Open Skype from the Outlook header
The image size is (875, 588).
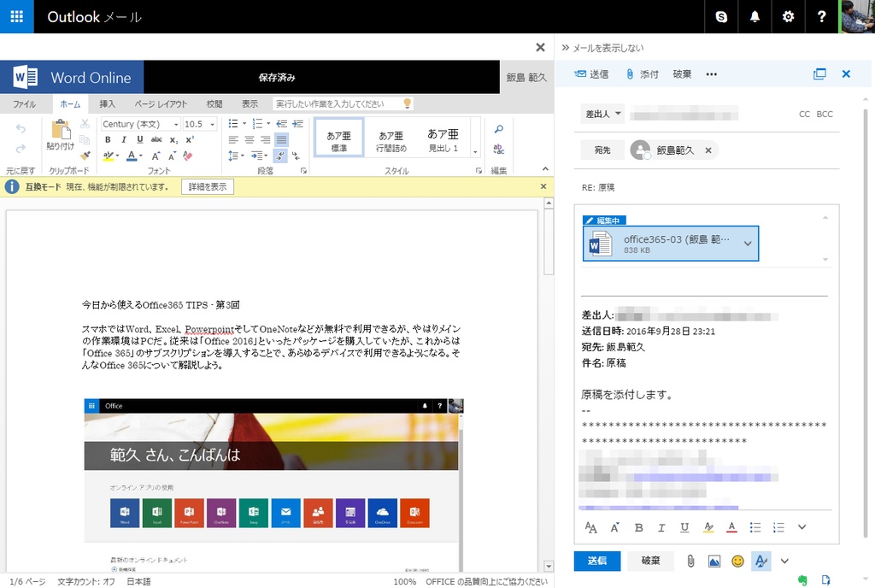click(x=721, y=17)
